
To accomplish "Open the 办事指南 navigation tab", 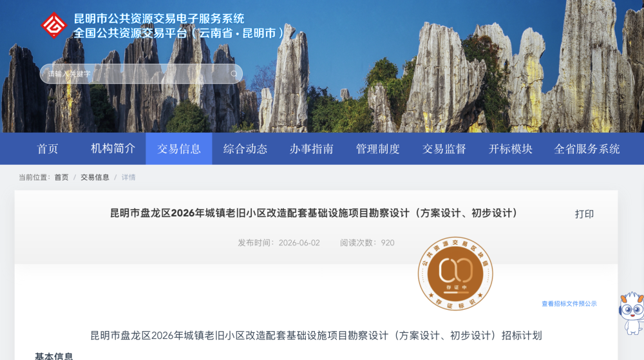I will [x=311, y=149].
